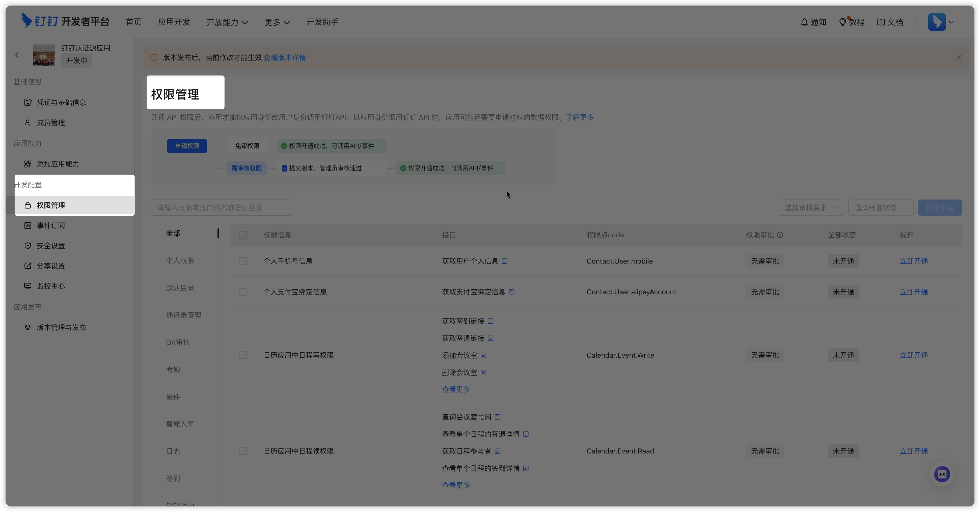980x512 pixels.
Task: Open the doc icon beside 获取用户个人信息
Action: pyautogui.click(x=504, y=261)
